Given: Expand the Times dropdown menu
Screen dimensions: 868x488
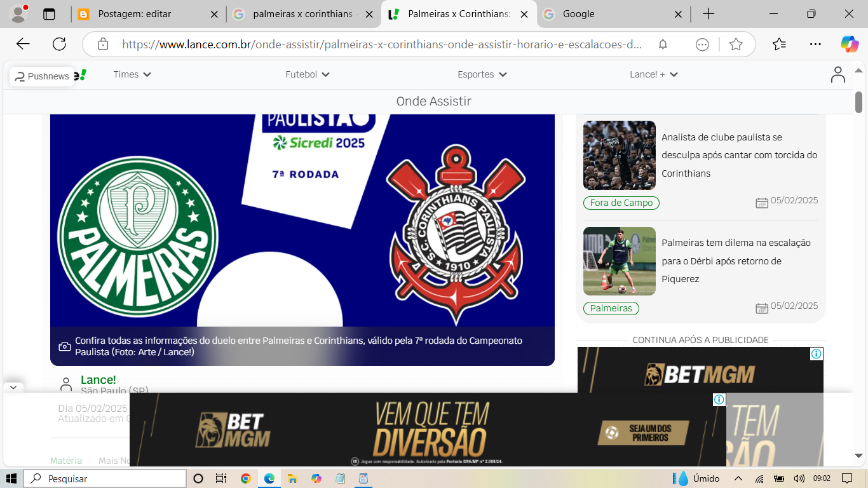Looking at the screenshot, I should tap(132, 74).
